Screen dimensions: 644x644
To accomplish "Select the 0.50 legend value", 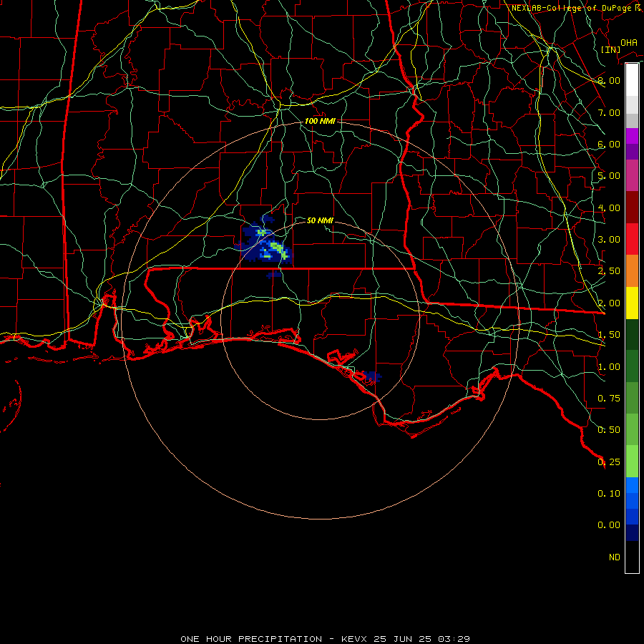I will coord(609,430).
